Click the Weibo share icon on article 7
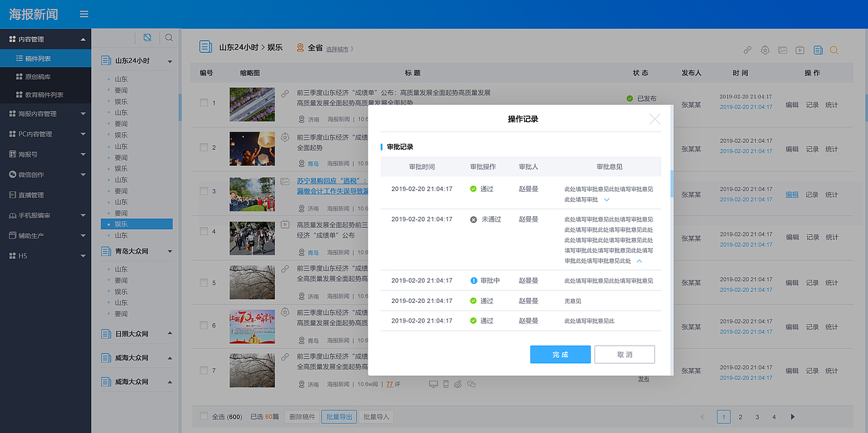The width and height of the screenshot is (868, 433). [x=458, y=384]
